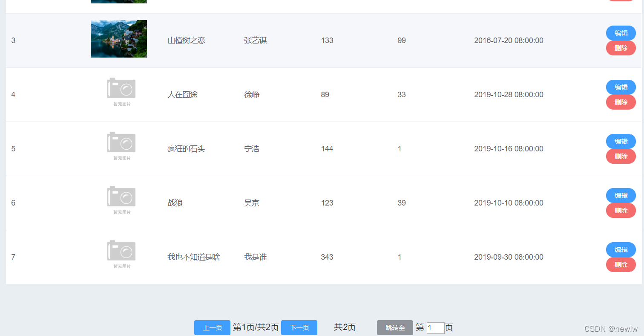Screen dimensions: 644x336
Task: Edit the 我也不知道是啥 row
Action: (621, 249)
